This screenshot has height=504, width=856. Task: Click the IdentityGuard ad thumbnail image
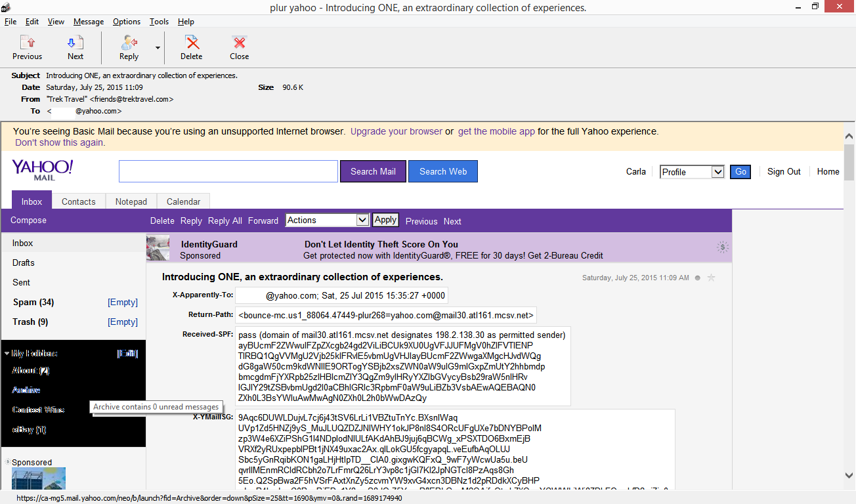[158, 247]
